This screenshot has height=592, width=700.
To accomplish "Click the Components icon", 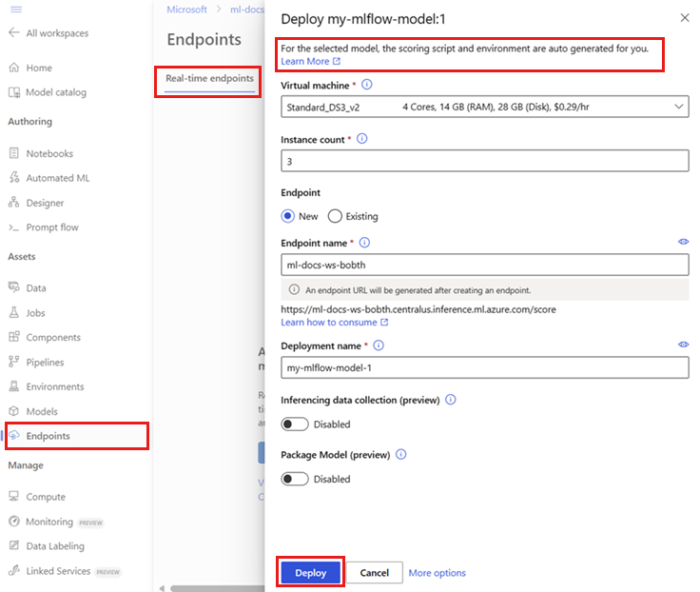I will 14,337.
